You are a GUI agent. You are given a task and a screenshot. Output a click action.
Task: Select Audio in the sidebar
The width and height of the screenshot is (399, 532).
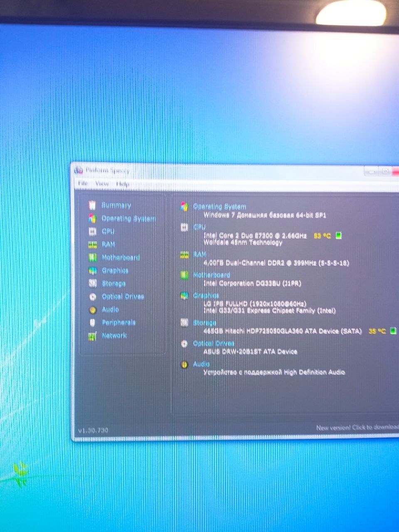click(111, 310)
